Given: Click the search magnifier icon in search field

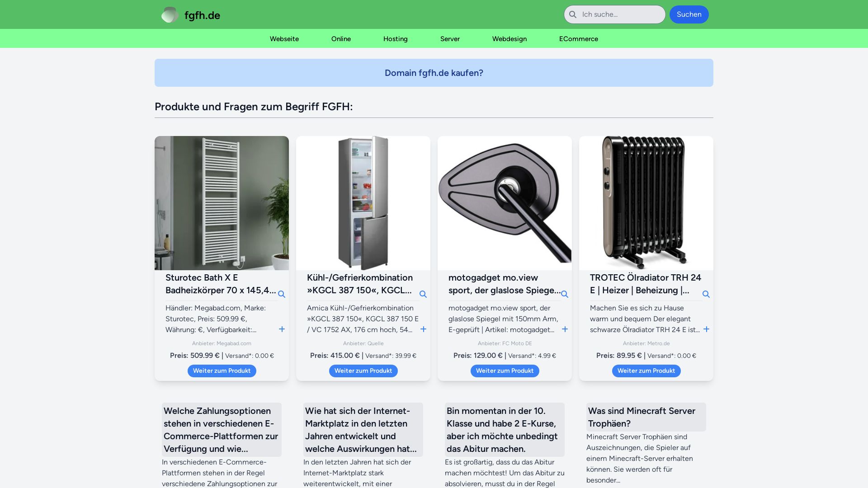Looking at the screenshot, I should point(573,14).
